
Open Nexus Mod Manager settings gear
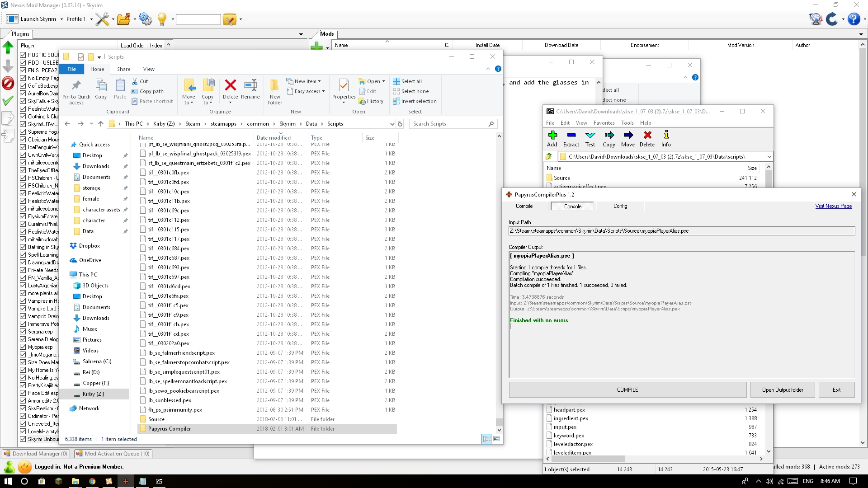click(145, 19)
